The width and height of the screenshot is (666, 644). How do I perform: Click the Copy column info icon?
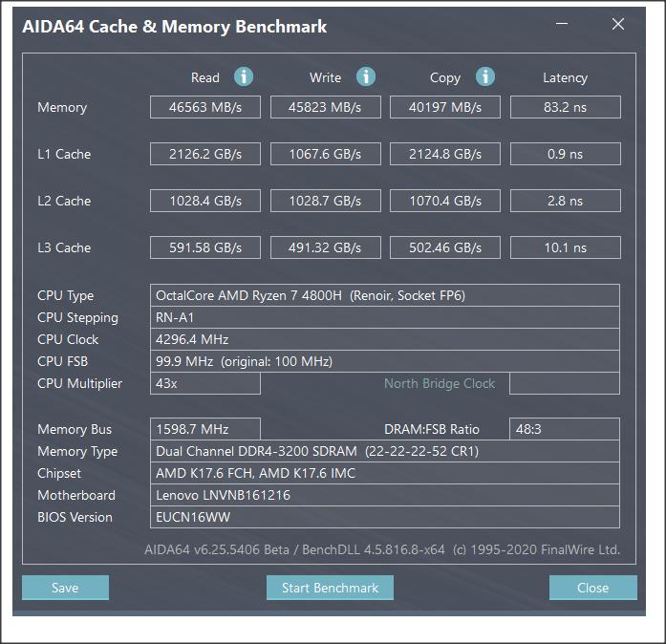[x=485, y=76]
